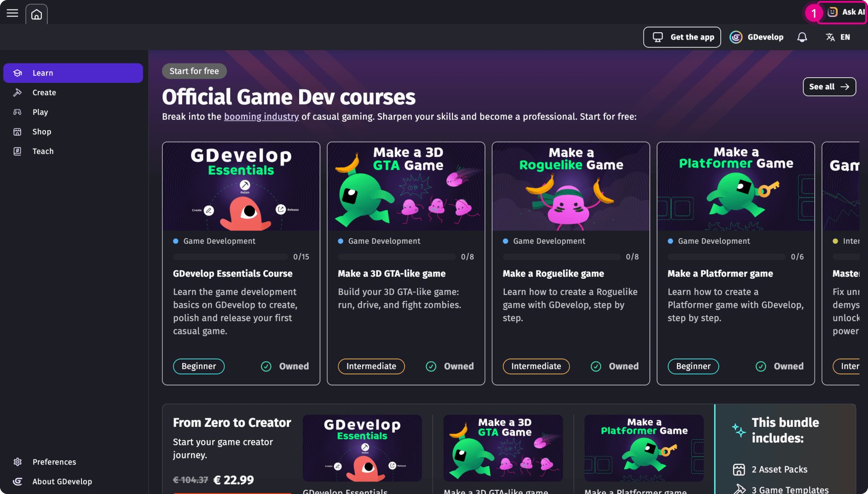Click the Get the app button
Screen dimensions: 868x494
682,37
